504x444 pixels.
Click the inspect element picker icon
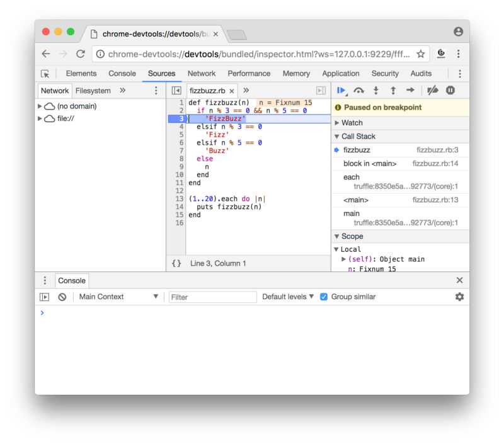pyautogui.click(x=45, y=74)
